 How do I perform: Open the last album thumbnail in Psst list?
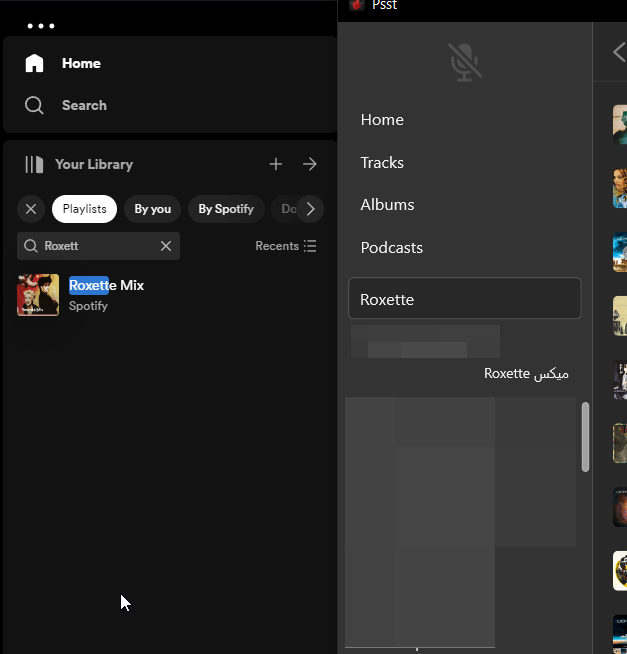pyautogui.click(x=620, y=634)
